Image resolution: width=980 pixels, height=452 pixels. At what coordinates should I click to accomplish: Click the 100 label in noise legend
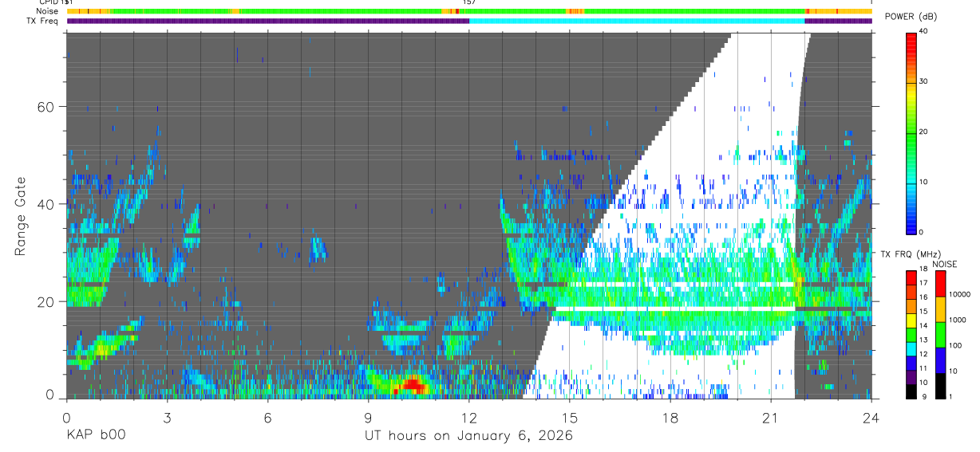pos(956,345)
